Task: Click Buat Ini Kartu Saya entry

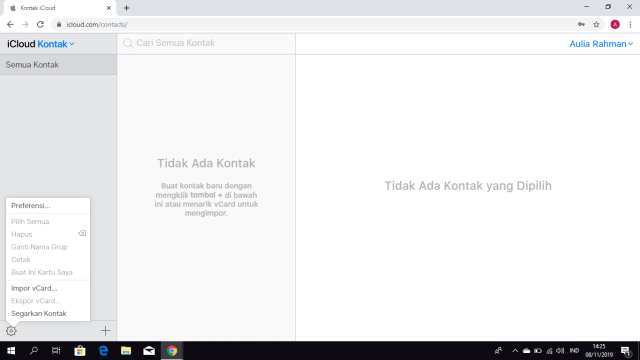Action: point(48,272)
